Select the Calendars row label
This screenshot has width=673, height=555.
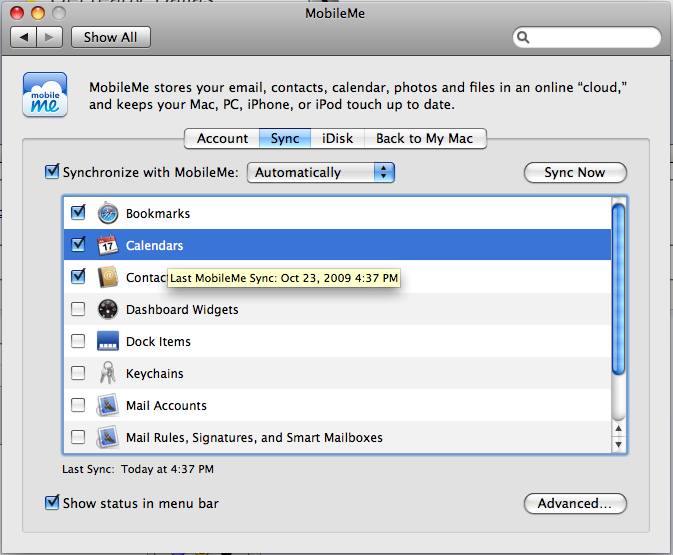155,246
